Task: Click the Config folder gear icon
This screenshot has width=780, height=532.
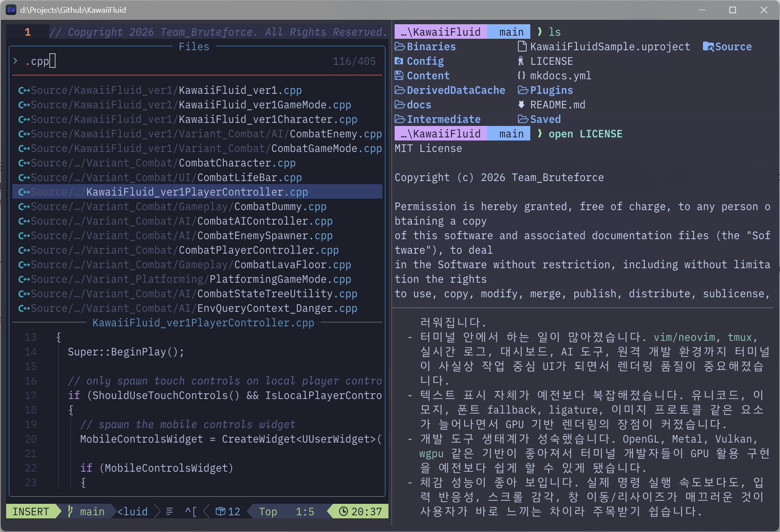Action: click(399, 61)
